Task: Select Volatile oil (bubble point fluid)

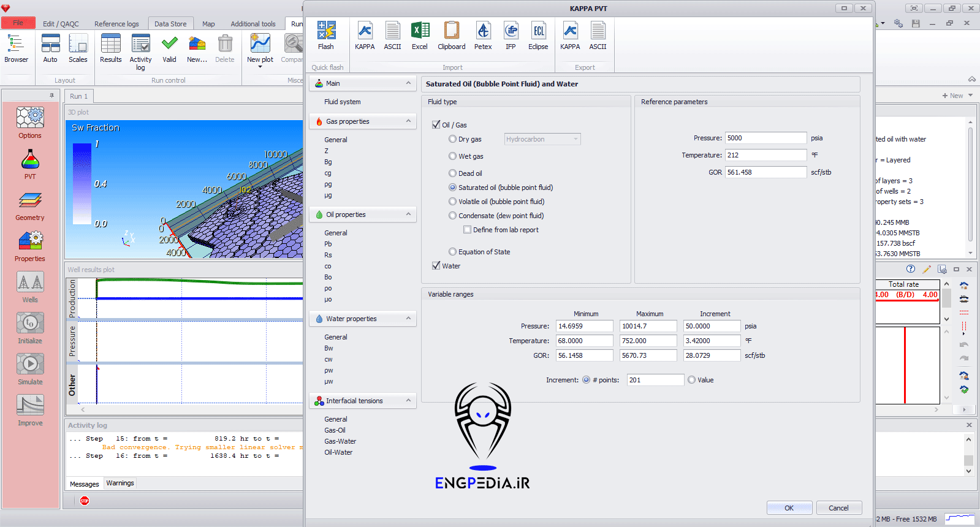Action: (453, 202)
